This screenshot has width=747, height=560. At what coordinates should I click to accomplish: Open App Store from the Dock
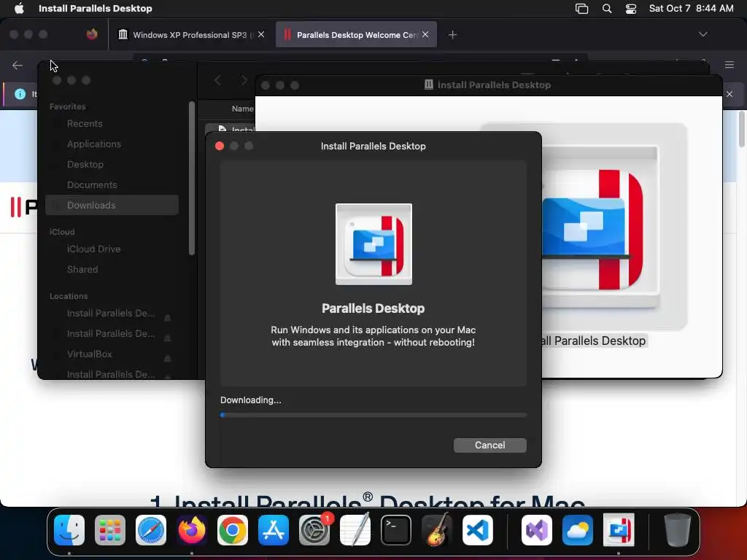(x=274, y=530)
